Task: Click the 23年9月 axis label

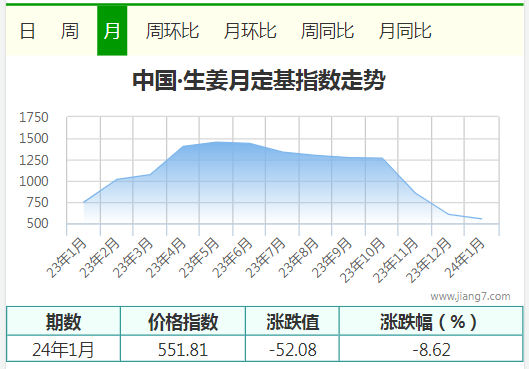Action: click(331, 258)
